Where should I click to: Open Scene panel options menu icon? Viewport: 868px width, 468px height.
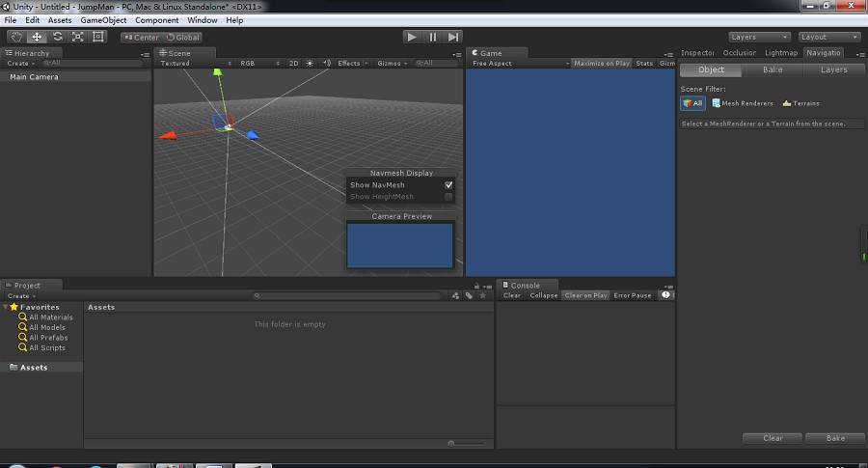coord(457,54)
